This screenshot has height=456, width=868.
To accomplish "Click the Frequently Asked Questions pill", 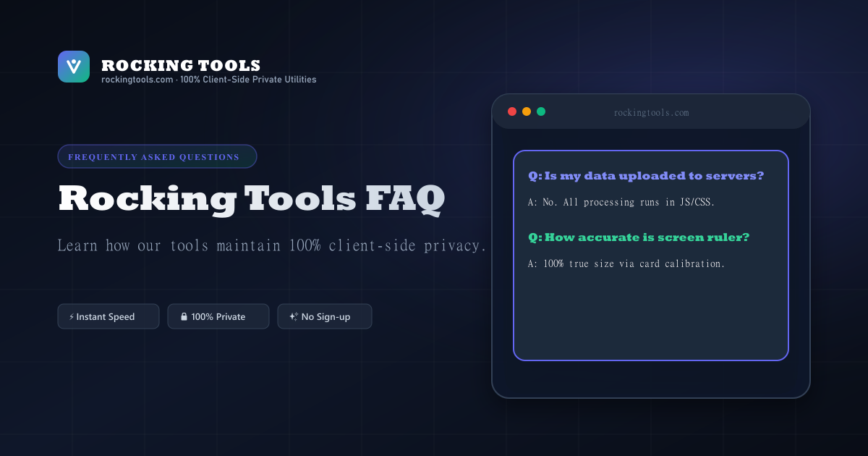I will point(157,156).
